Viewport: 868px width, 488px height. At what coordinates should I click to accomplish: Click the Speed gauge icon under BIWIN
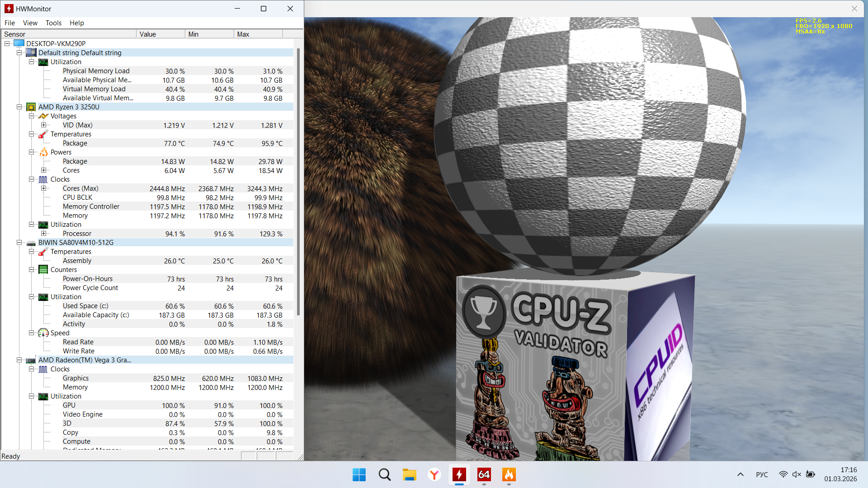point(43,333)
